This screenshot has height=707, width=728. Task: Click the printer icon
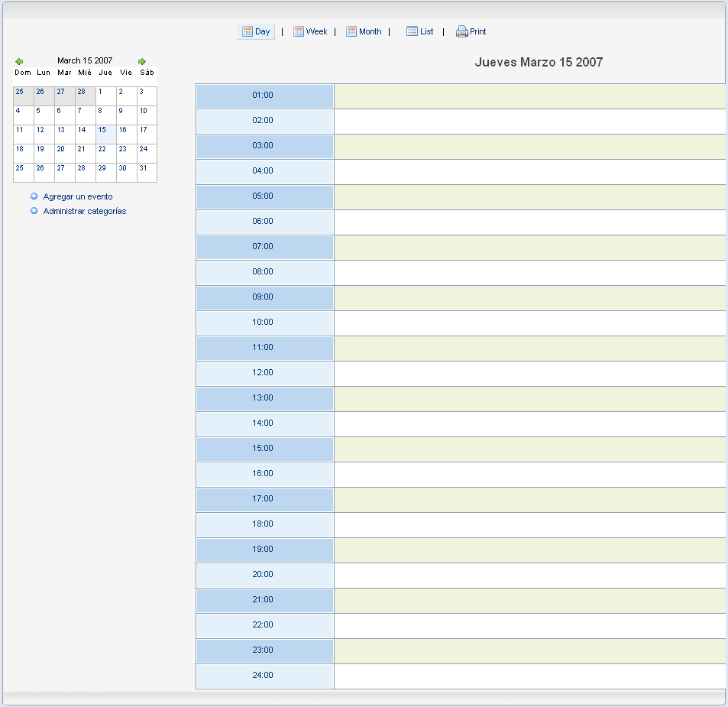pos(461,31)
